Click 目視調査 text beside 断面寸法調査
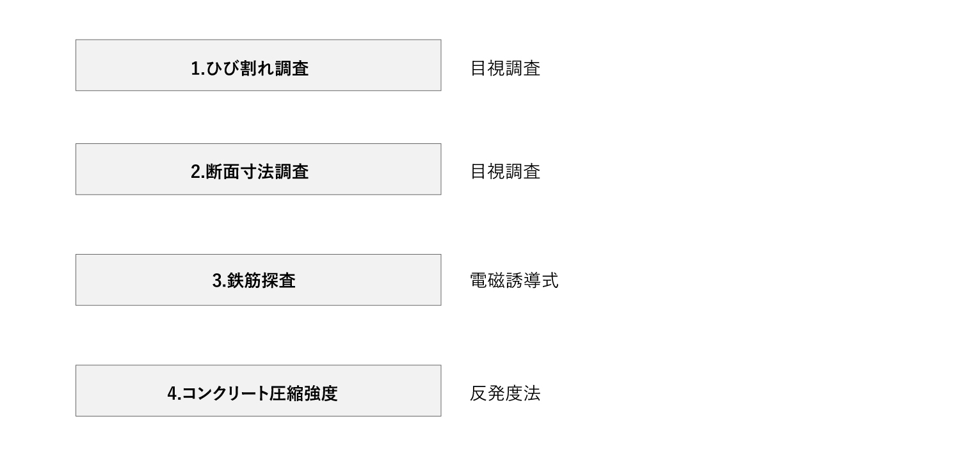 click(505, 171)
